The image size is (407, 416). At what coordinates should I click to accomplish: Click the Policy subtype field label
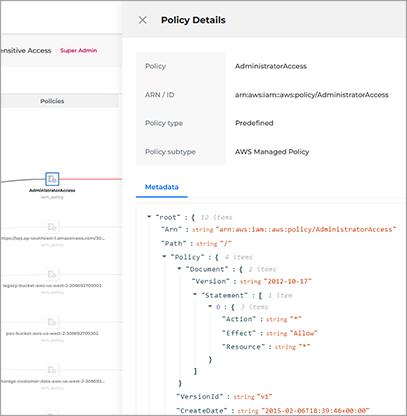pos(170,152)
